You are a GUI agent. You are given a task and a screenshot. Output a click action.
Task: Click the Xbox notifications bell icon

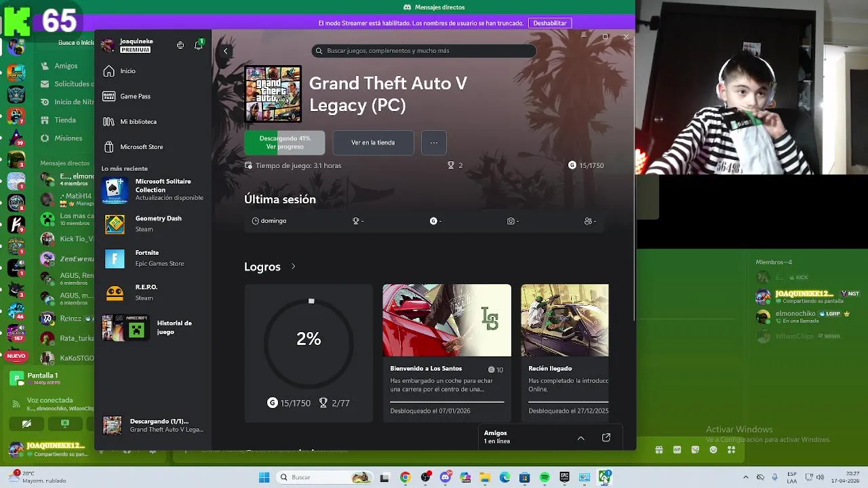(x=199, y=45)
